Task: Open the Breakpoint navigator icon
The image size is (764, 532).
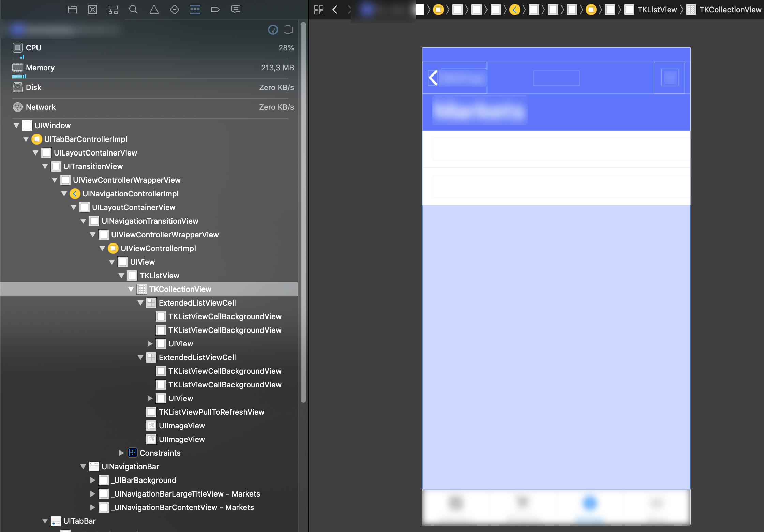Action: [x=215, y=10]
